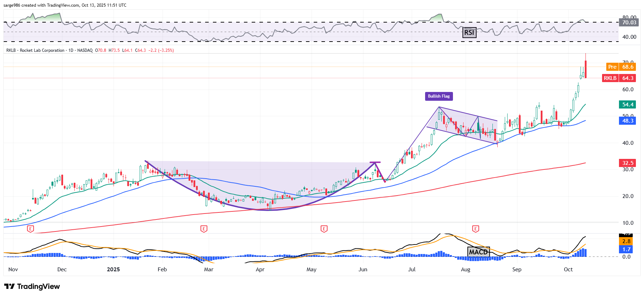Click the orange 2.8 MACD signal value
This screenshot has height=297, width=644.
tap(626, 241)
